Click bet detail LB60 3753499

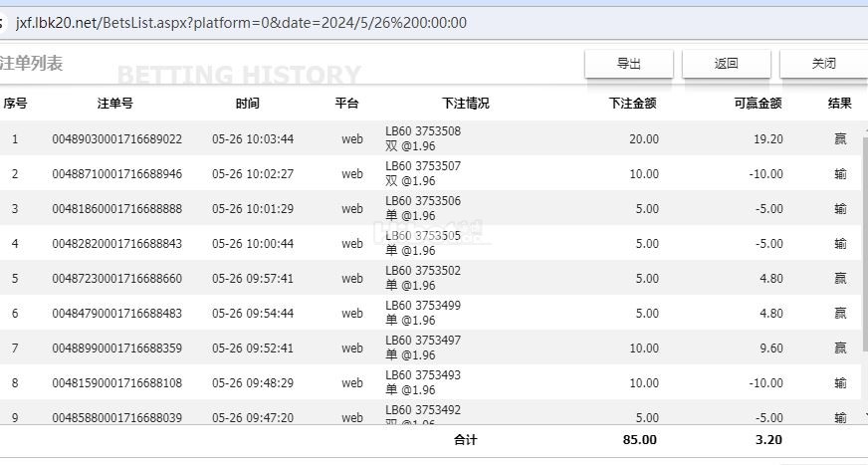(x=423, y=306)
